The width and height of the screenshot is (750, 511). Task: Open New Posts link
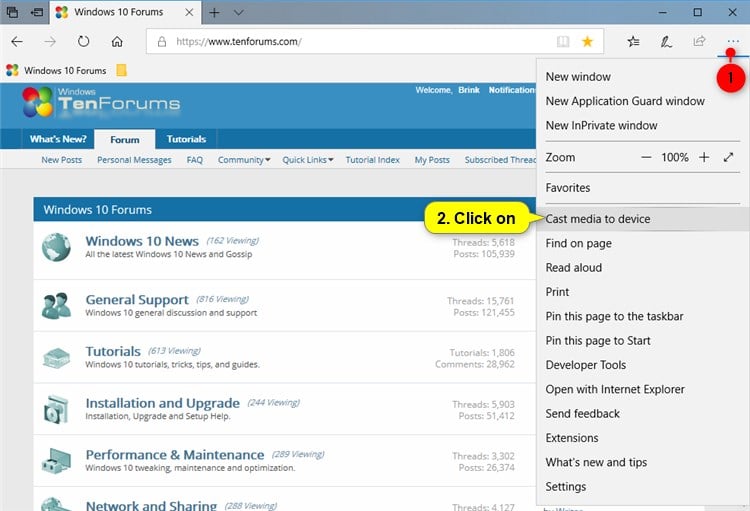[61, 160]
